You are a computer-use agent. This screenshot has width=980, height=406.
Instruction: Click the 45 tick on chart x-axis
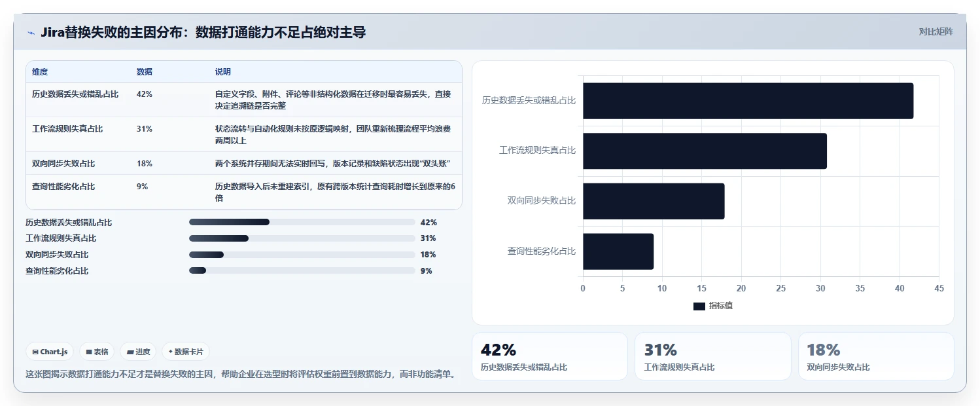click(939, 288)
